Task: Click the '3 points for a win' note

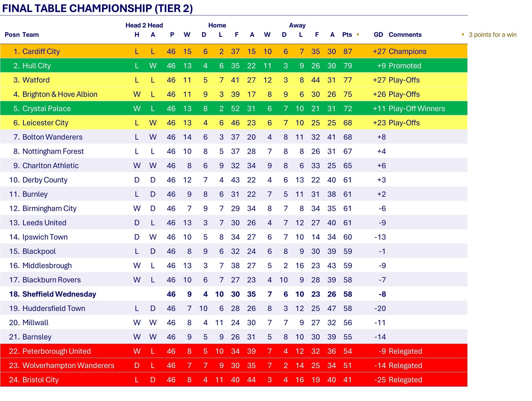Action: coord(492,35)
